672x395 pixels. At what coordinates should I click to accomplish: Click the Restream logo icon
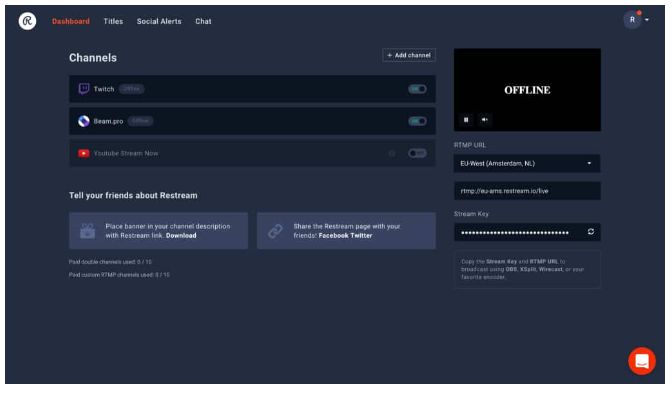(x=27, y=21)
